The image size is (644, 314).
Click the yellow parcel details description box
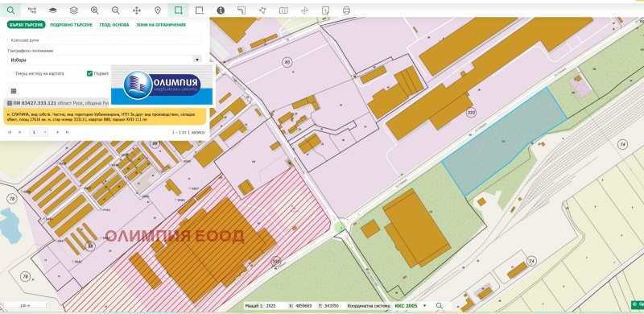[105, 117]
